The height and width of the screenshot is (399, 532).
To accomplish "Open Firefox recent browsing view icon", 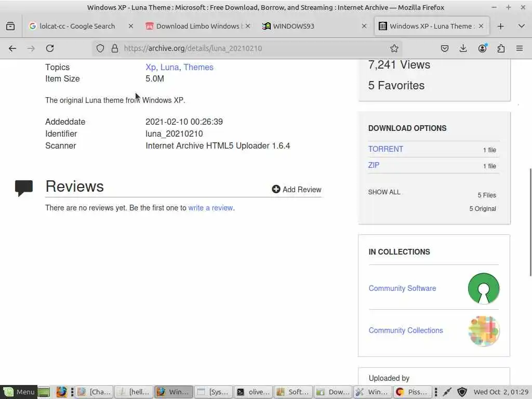I will (10, 26).
